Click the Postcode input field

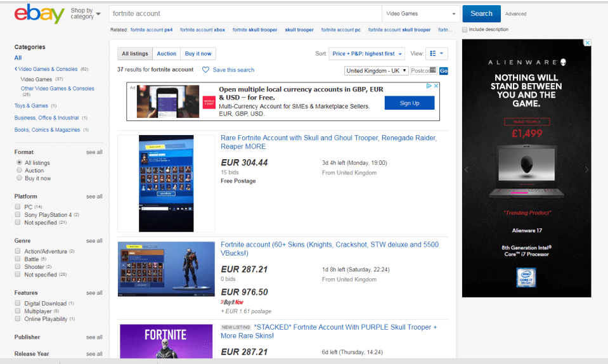[424, 70]
